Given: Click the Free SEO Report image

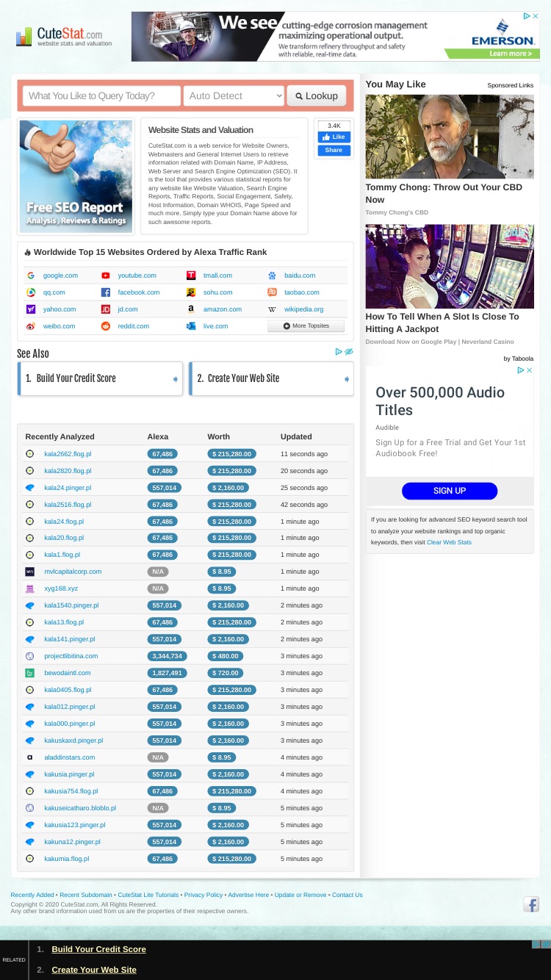Looking at the screenshot, I should pyautogui.click(x=76, y=176).
